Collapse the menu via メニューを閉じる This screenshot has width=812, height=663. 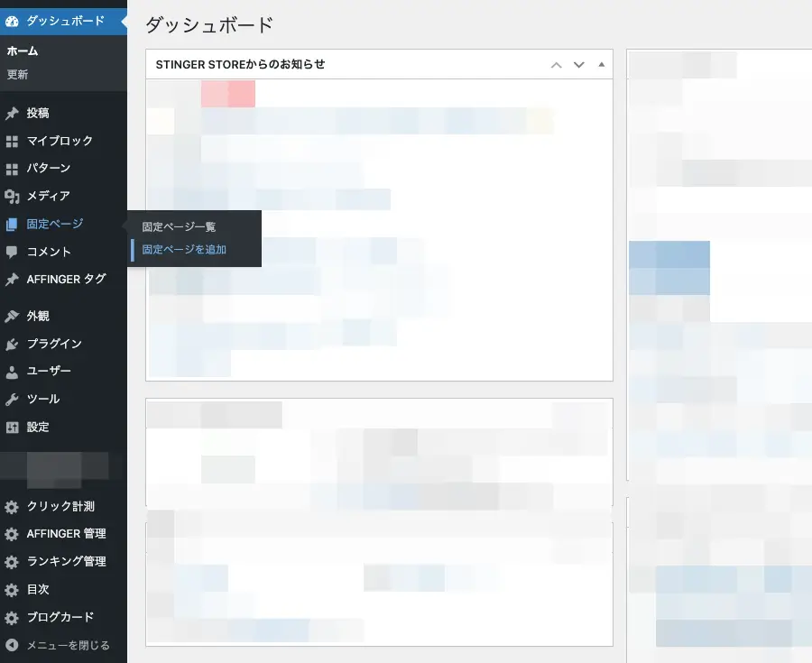pyautogui.click(x=14, y=645)
